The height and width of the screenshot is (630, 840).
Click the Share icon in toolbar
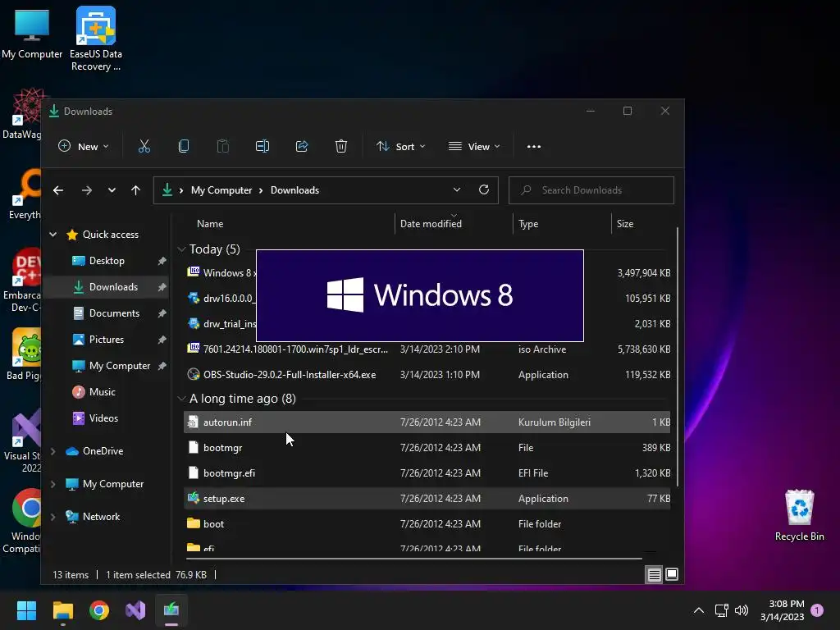[302, 146]
